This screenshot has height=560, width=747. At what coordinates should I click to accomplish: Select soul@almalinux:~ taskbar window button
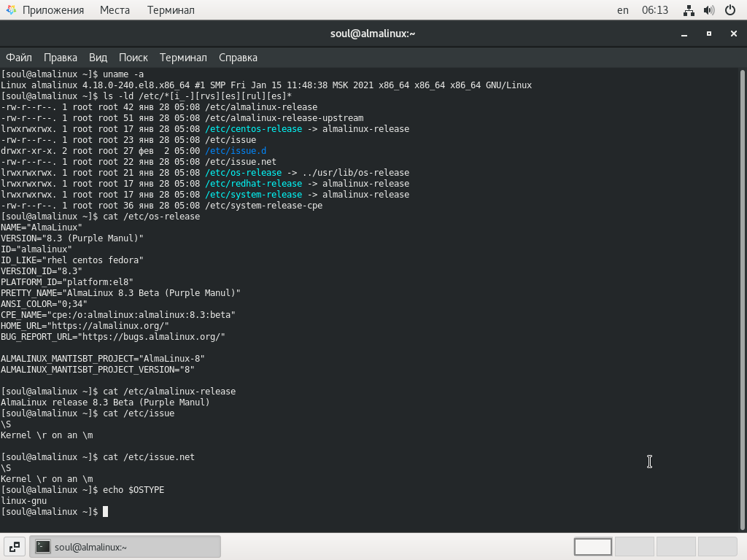(x=125, y=547)
